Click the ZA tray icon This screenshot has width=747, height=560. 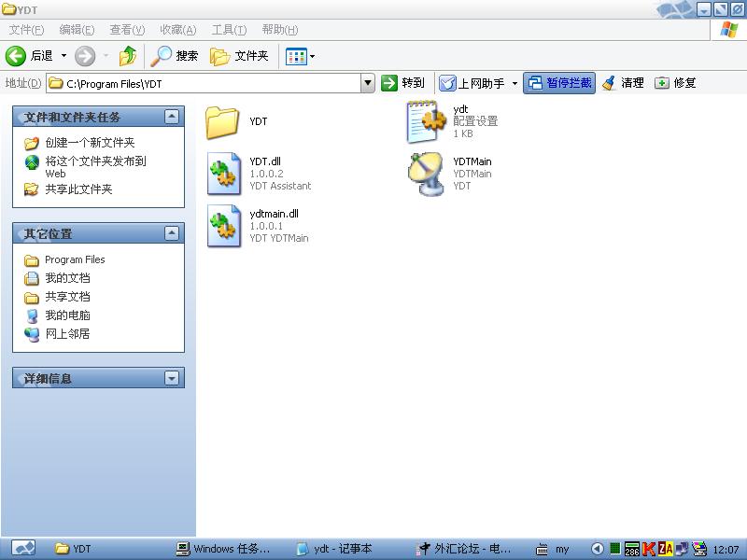point(665,549)
